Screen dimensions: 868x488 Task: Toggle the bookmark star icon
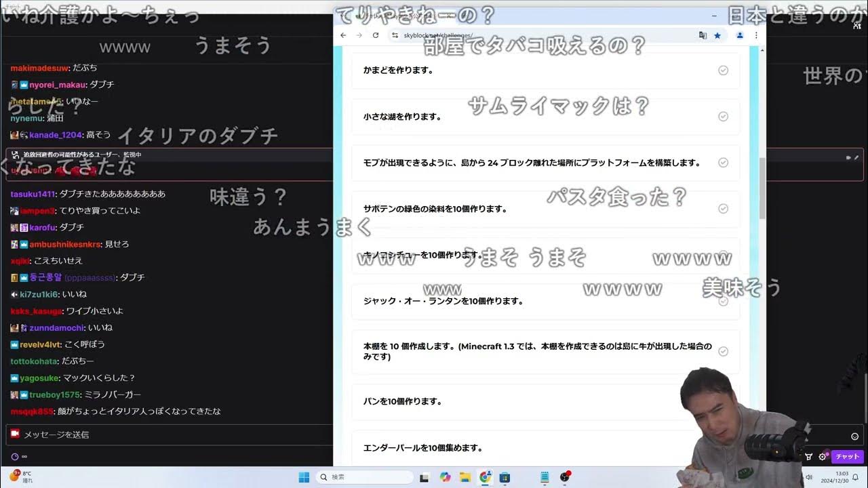[717, 35]
